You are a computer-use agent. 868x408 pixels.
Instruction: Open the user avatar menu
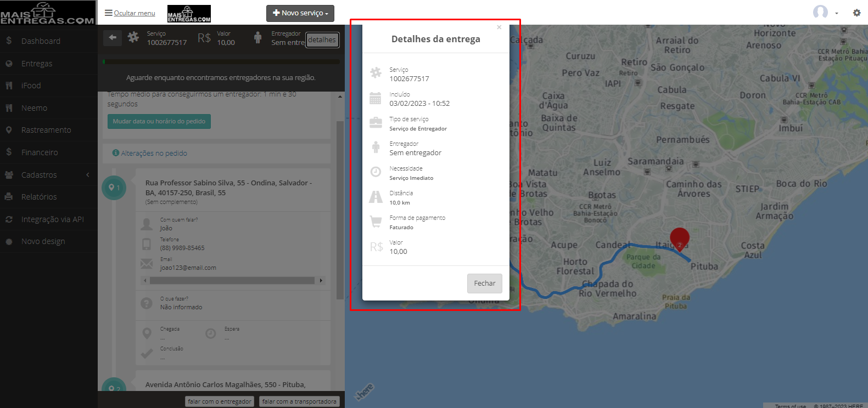pos(826,12)
